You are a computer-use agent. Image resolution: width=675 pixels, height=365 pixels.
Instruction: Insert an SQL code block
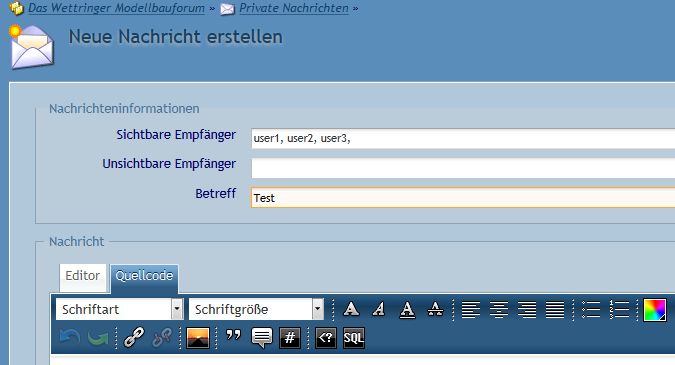tap(354, 338)
